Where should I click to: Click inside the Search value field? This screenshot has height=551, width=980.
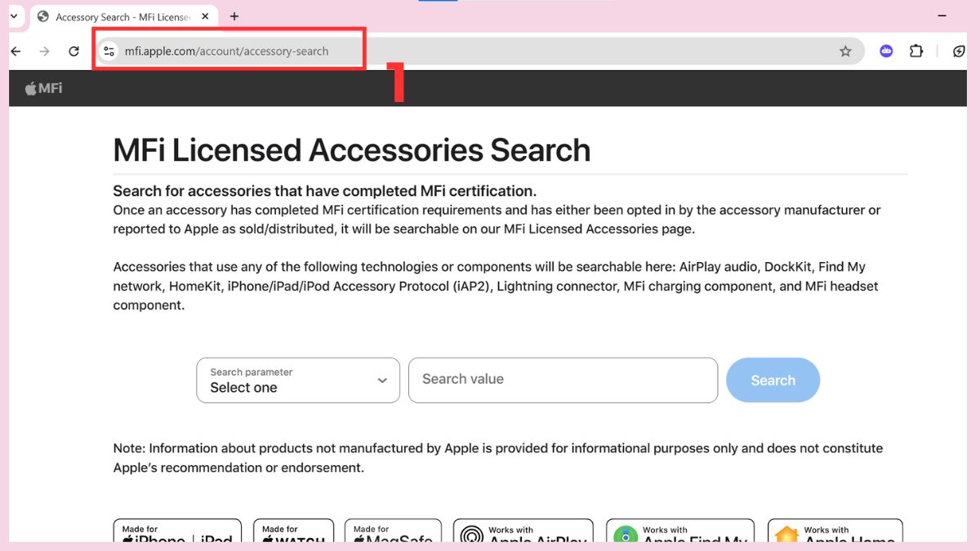(x=563, y=380)
